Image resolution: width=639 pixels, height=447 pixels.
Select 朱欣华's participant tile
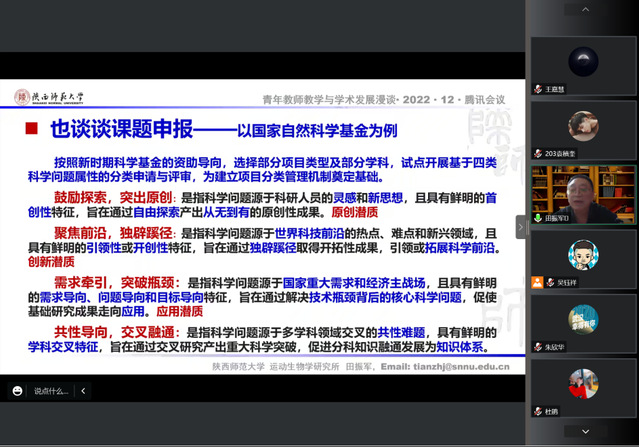[583, 327]
